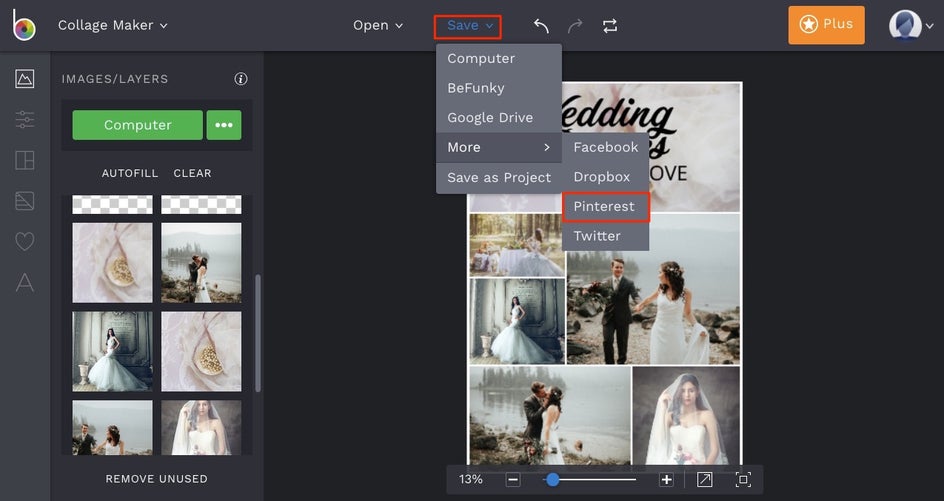
Task: Click the swap/repeat arrows icon
Action: [x=610, y=26]
